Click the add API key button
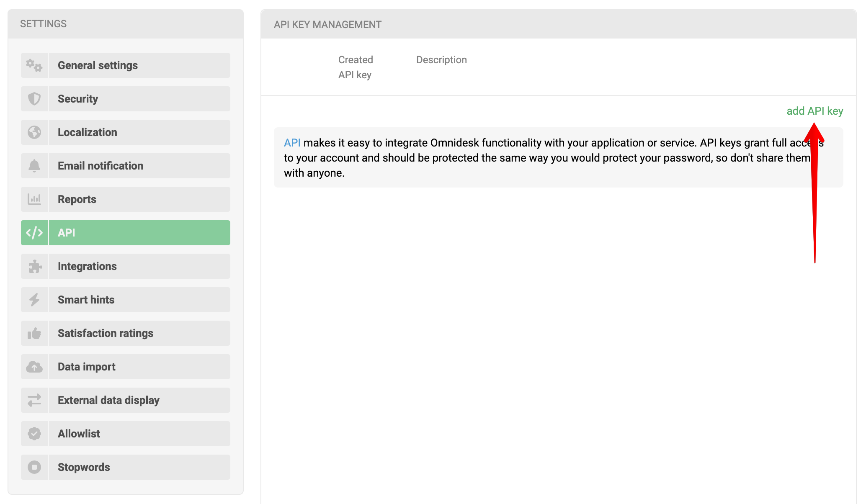866x504 pixels. click(x=814, y=111)
